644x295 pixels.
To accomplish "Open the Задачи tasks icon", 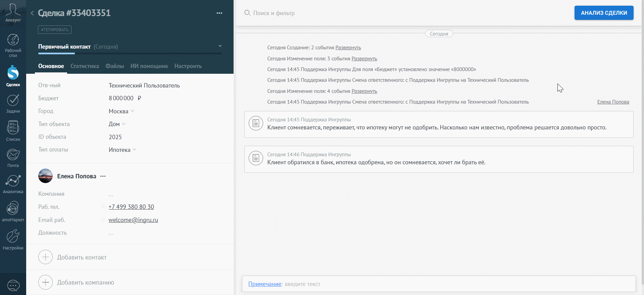I will coord(13,100).
